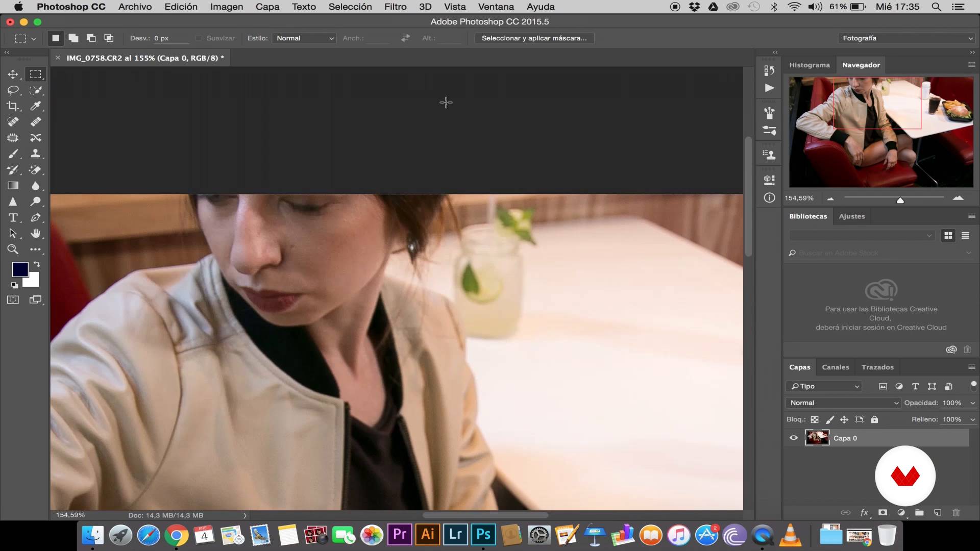Screen dimensions: 980x551
Task: Switch to the Canales tab
Action: pos(836,367)
